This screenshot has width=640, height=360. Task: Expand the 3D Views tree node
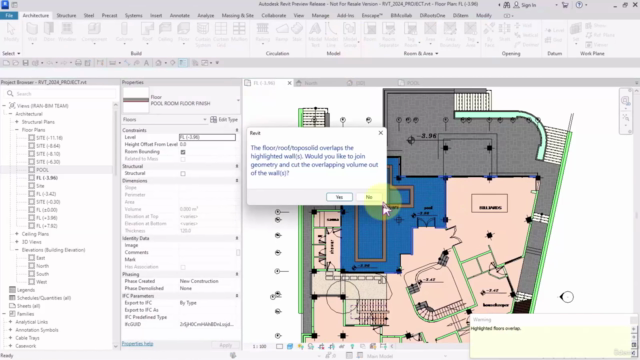click(x=17, y=242)
